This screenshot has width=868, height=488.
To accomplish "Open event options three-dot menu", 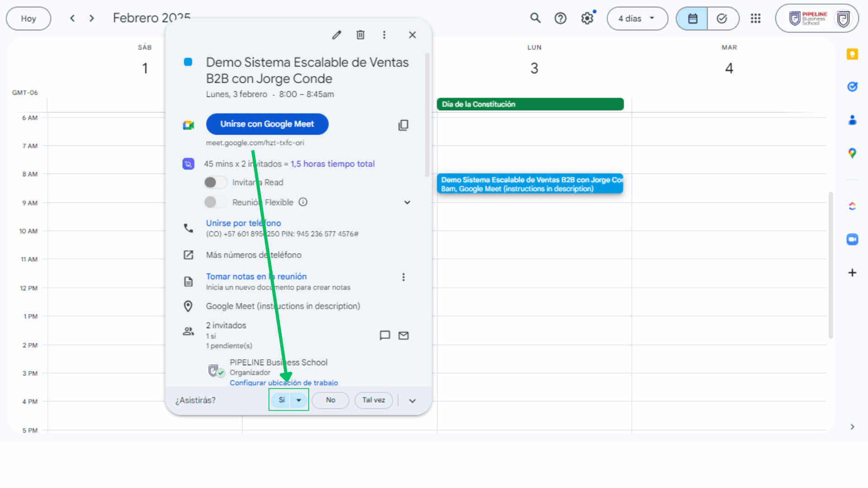I will point(384,35).
